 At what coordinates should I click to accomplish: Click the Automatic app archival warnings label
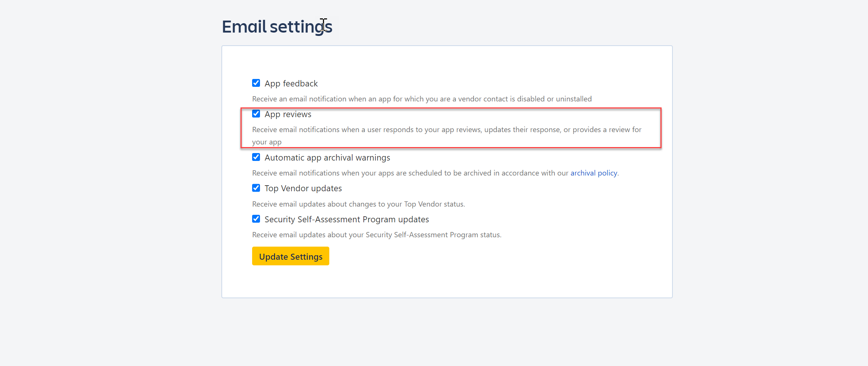(x=327, y=158)
